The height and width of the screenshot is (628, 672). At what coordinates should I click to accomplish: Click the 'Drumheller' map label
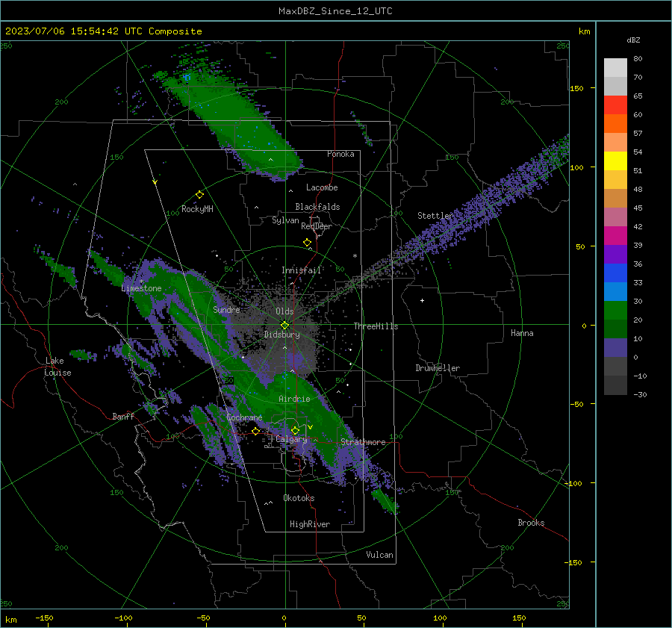pos(438,368)
